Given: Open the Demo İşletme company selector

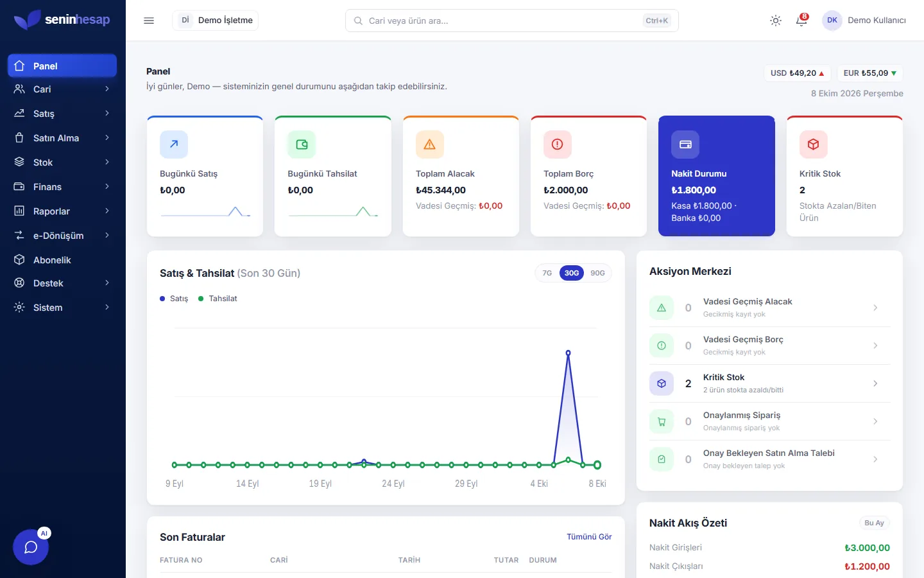Looking at the screenshot, I should (216, 21).
